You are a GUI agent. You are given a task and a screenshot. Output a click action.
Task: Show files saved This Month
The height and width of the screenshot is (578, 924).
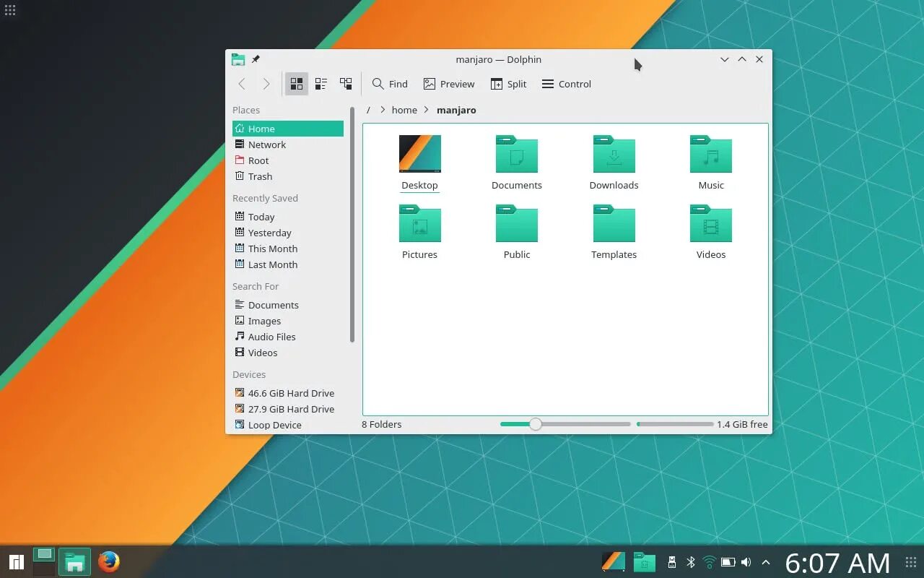click(288, 249)
